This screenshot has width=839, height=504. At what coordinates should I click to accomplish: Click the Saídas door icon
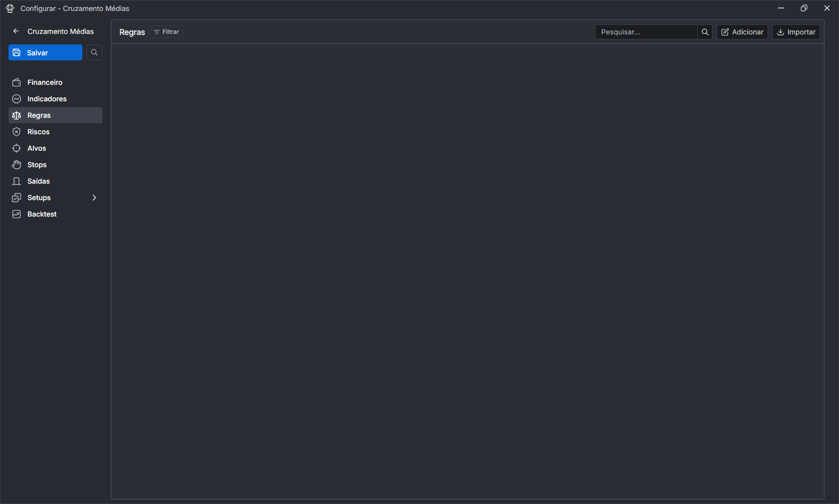(16, 181)
